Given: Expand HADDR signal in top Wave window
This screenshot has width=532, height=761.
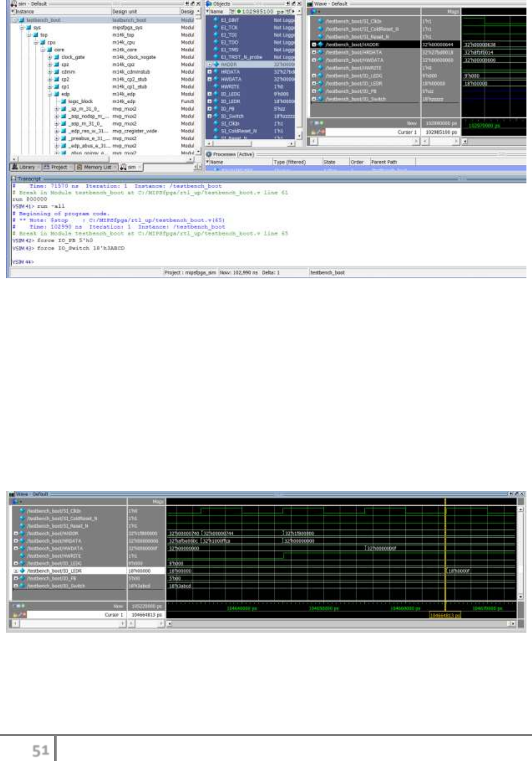Looking at the screenshot, I should (314, 44).
